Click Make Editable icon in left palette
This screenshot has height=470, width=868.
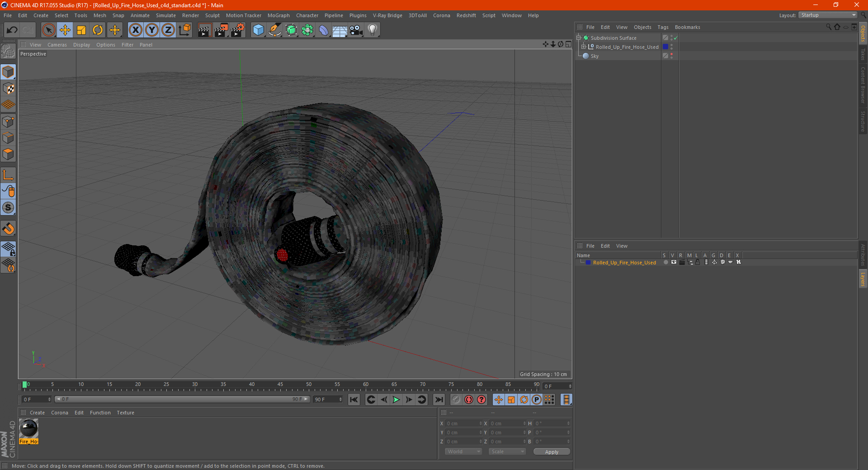click(8, 52)
